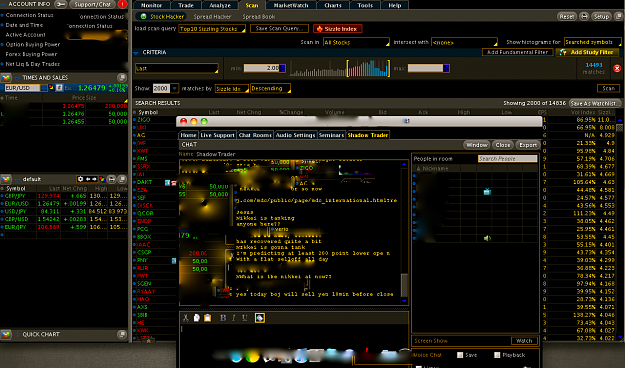Click the Add Fundamental Filter button
This screenshot has height=368, width=625.
click(517, 52)
